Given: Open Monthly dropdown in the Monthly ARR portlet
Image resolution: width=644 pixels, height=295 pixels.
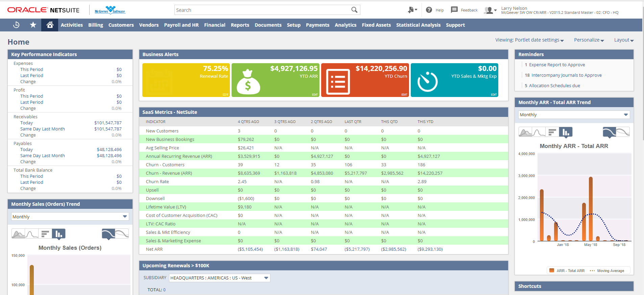Looking at the screenshot, I should click(574, 115).
